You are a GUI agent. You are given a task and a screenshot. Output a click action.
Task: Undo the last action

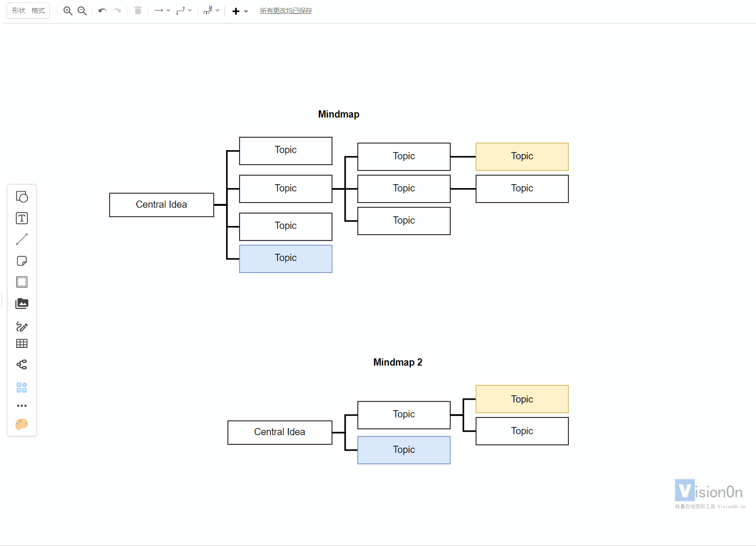(102, 11)
